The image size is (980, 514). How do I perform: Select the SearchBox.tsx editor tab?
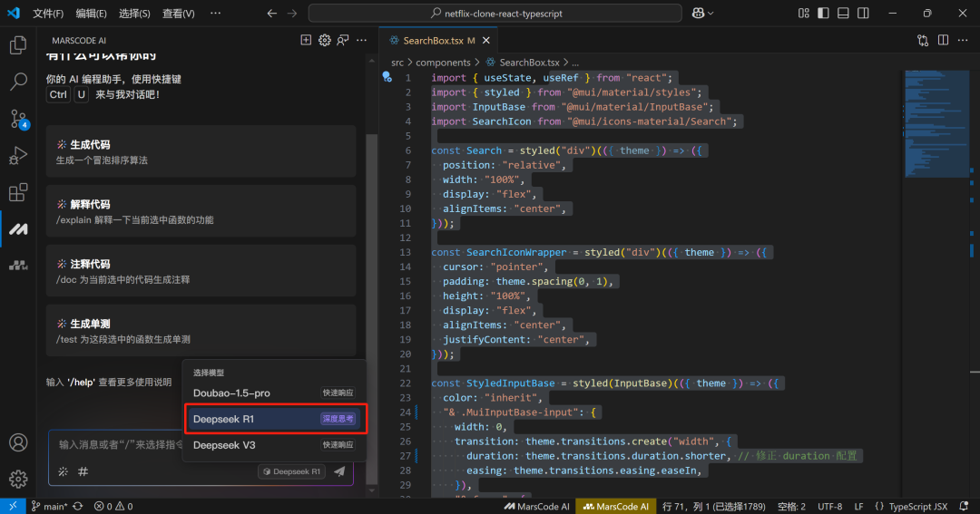(434, 41)
